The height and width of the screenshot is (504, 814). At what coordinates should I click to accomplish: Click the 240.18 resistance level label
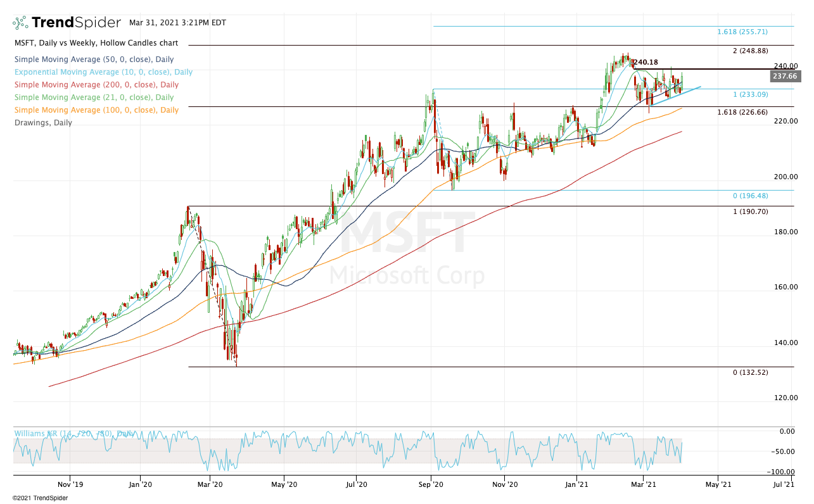pos(647,63)
